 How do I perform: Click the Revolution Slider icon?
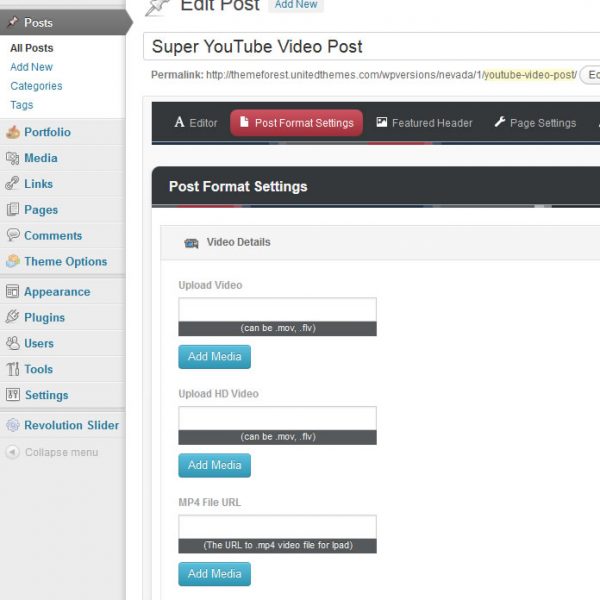13,425
